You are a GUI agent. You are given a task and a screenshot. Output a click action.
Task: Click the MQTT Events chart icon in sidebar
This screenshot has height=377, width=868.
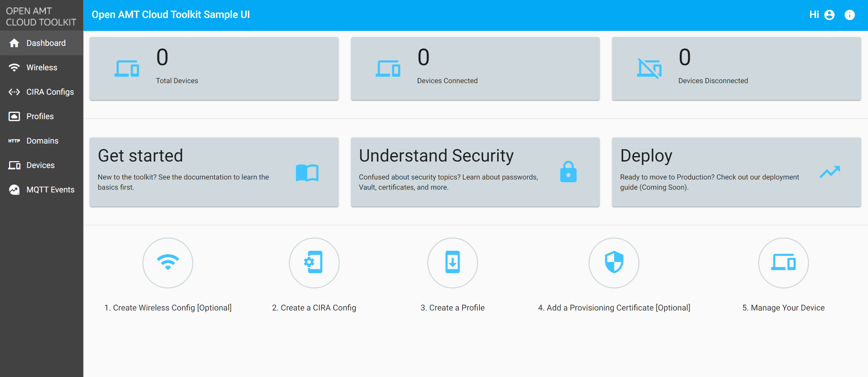14,190
